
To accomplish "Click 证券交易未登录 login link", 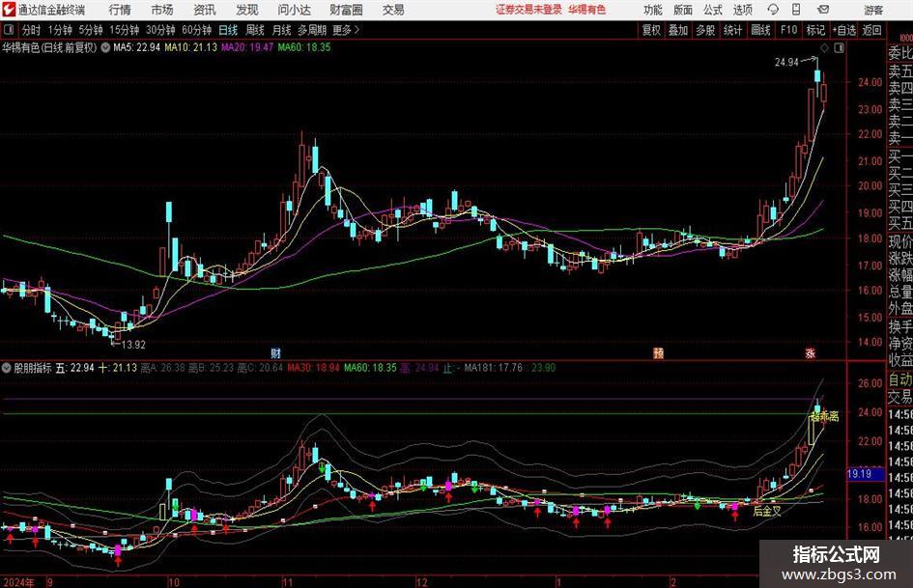I will pyautogui.click(x=528, y=10).
